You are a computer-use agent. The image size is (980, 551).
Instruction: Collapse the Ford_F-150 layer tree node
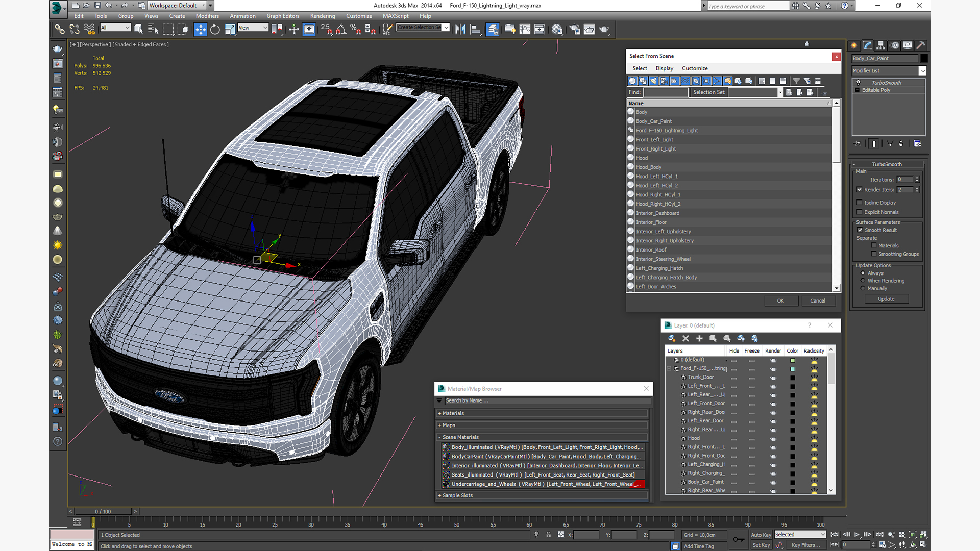pos(669,368)
